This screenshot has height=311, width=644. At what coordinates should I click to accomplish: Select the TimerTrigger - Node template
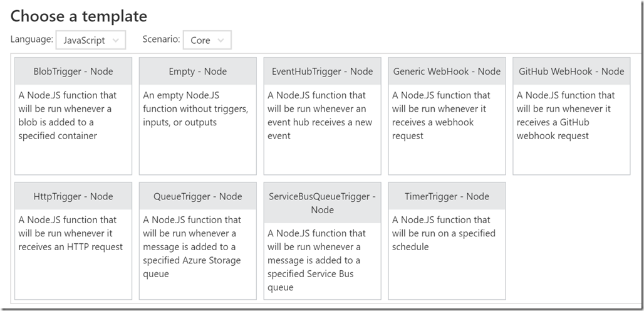[x=447, y=196]
